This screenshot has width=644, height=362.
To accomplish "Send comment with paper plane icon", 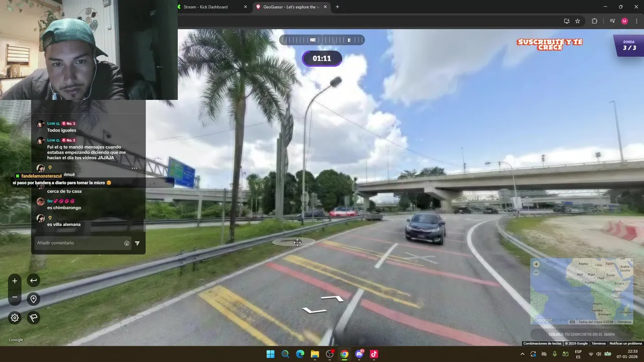I will [x=137, y=243].
